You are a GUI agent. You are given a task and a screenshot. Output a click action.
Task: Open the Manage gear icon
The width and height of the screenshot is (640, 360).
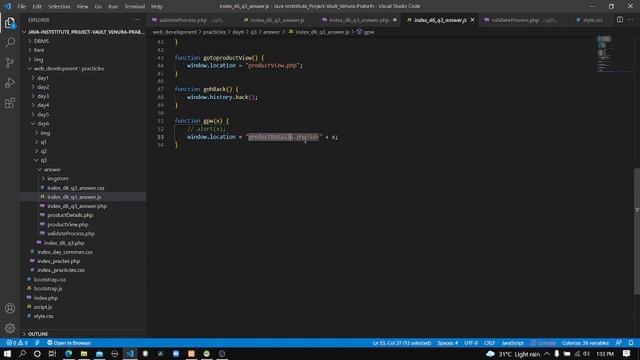click(10, 328)
